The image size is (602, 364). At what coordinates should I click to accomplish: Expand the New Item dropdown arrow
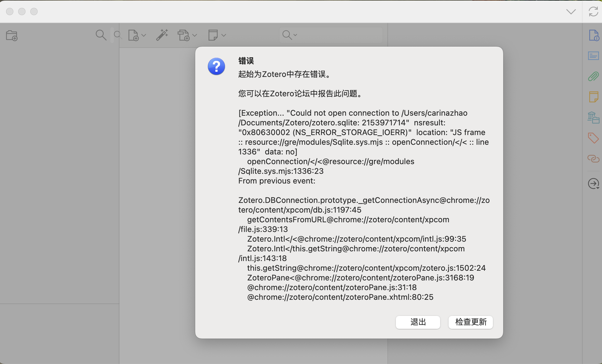coord(144,35)
